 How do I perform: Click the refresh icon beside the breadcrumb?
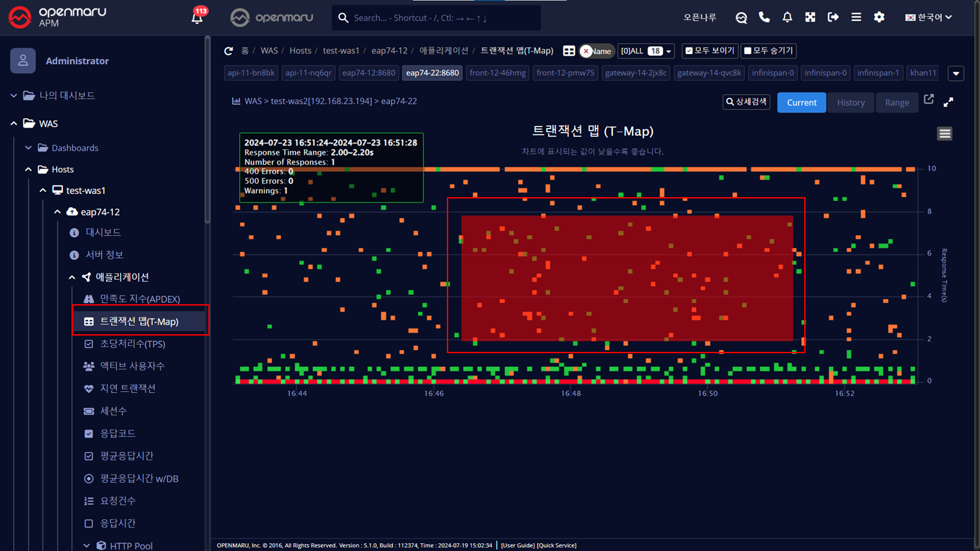tap(229, 51)
